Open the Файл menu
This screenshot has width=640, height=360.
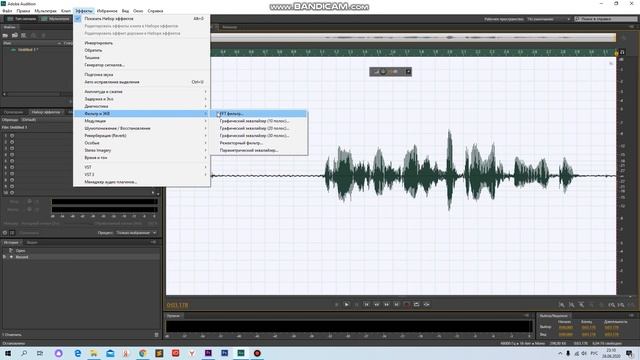pyautogui.click(x=7, y=11)
